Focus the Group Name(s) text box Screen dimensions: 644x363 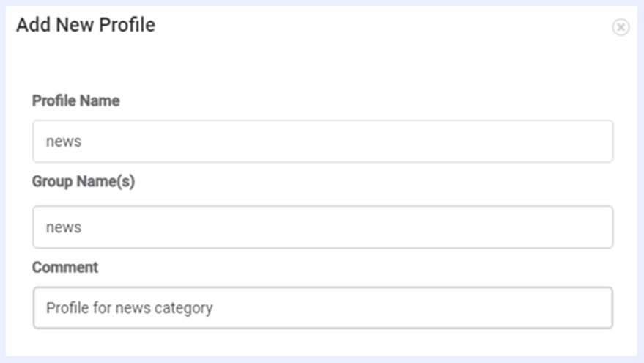(x=322, y=227)
